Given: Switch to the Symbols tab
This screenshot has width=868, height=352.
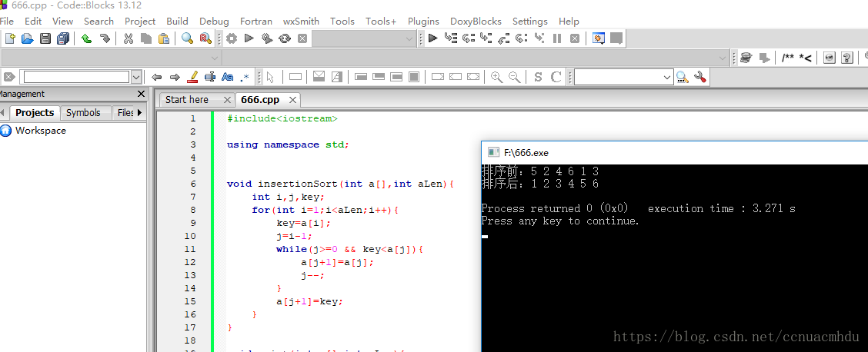Looking at the screenshot, I should click(83, 113).
